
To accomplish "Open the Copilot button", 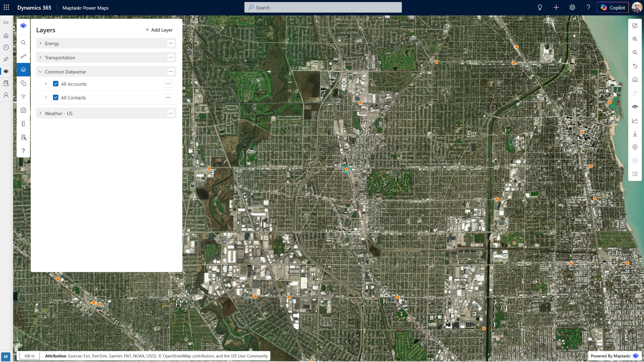I will (612, 7).
